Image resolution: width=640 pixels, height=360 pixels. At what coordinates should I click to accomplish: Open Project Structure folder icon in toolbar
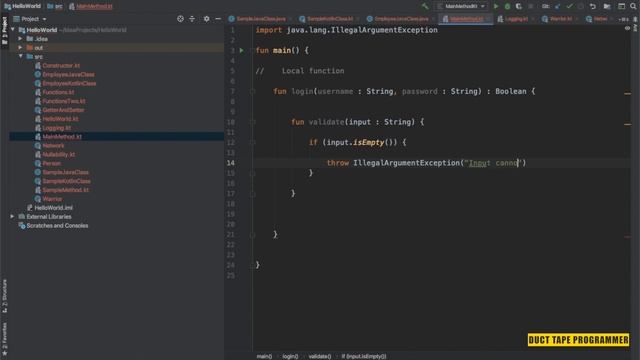pos(607,6)
